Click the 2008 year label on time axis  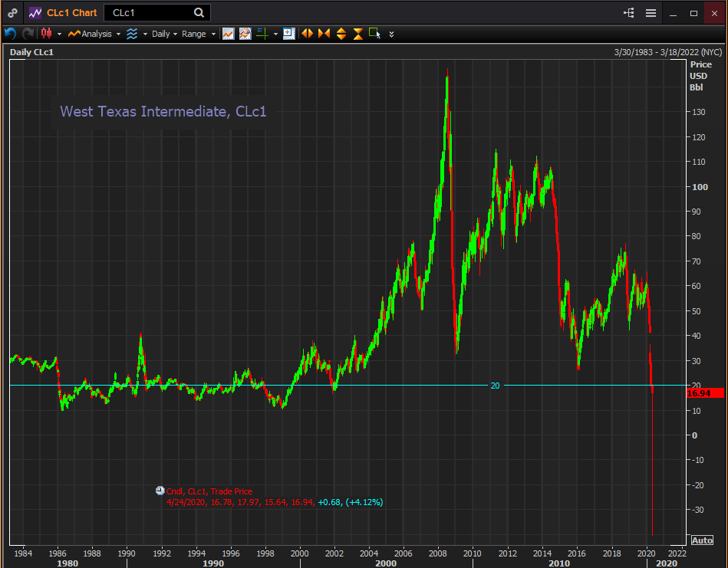coord(437,553)
